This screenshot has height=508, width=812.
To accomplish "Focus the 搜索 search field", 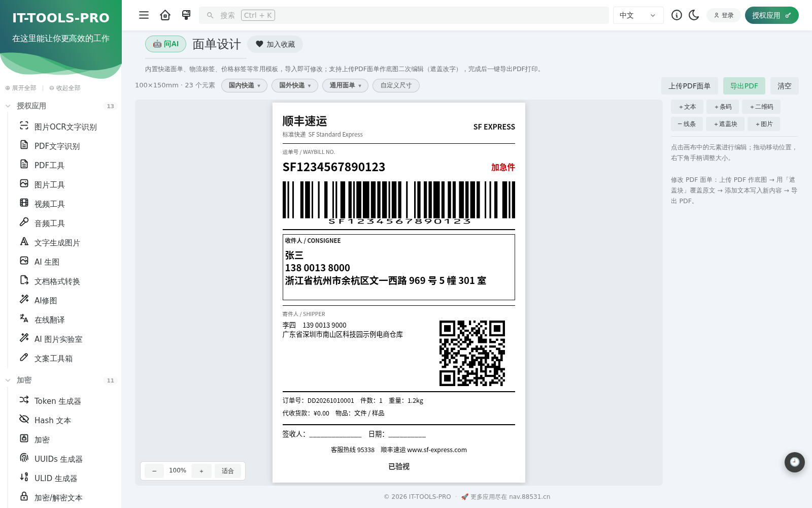I will (x=404, y=15).
